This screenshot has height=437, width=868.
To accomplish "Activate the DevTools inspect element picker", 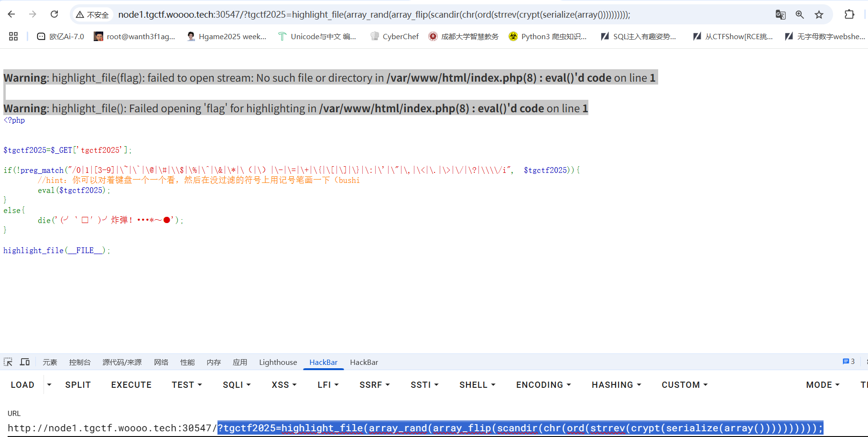I will pos(8,362).
